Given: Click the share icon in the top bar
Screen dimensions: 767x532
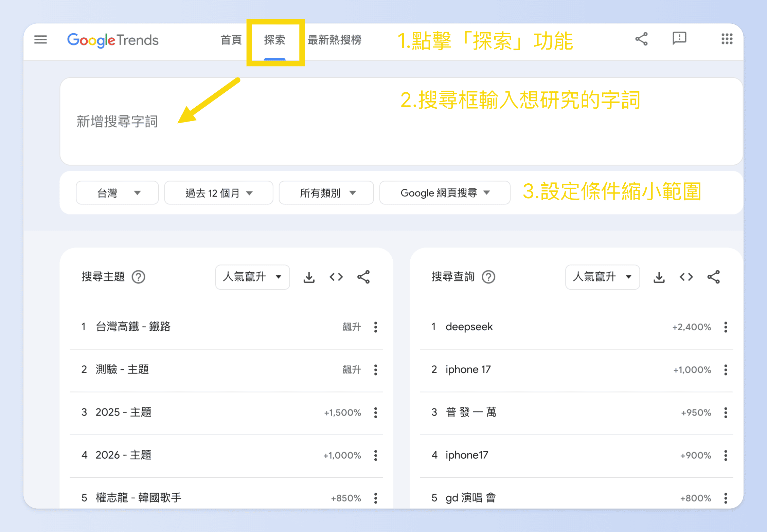Looking at the screenshot, I should pyautogui.click(x=641, y=39).
